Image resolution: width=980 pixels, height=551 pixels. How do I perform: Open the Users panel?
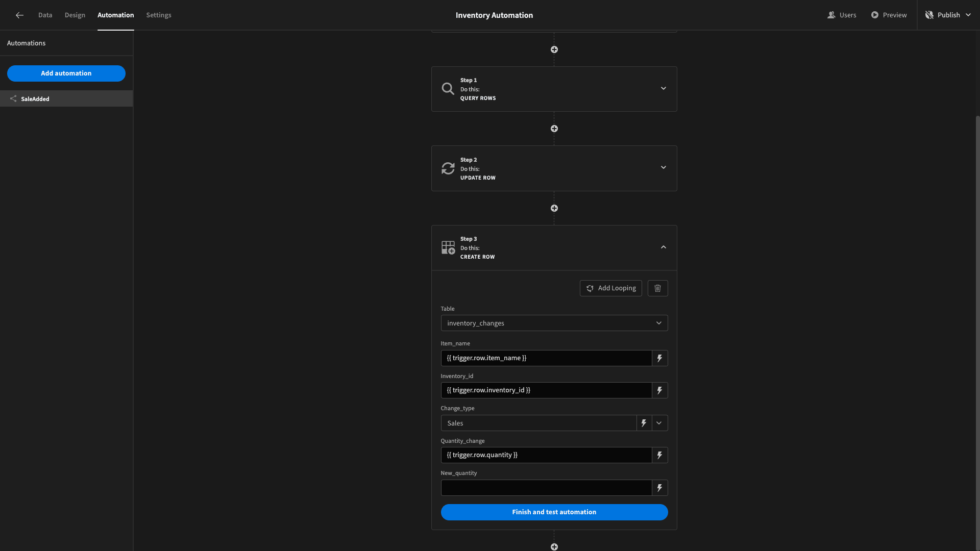pyautogui.click(x=842, y=15)
